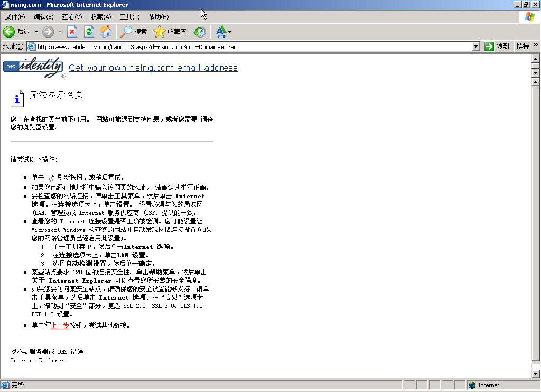Click the scrollbar down arrow at bottom right
This screenshot has width=541, height=392.
[x=535, y=374]
